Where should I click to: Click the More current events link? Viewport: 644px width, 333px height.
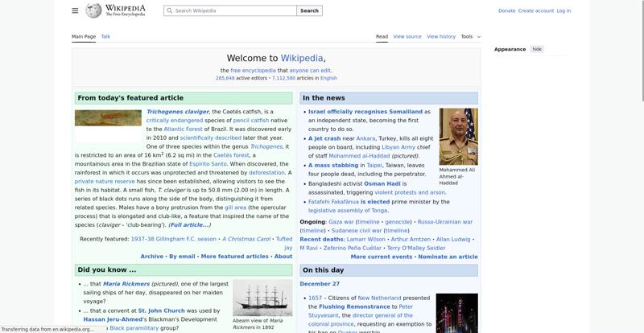click(x=381, y=257)
